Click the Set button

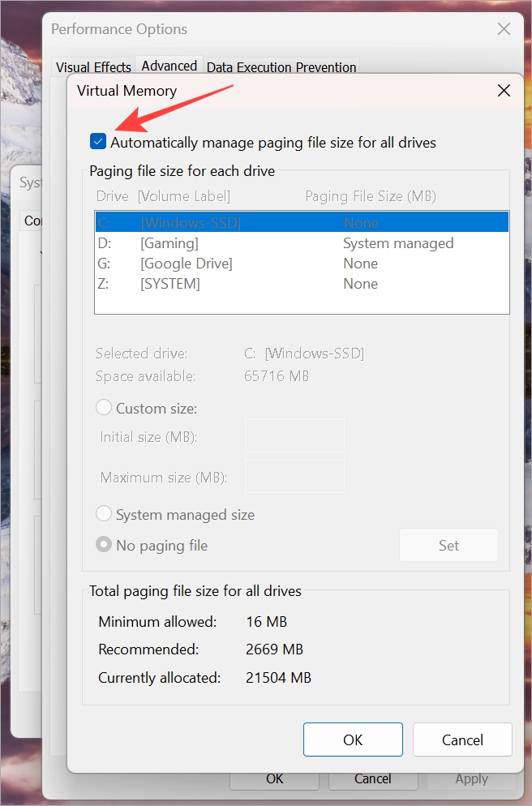pyautogui.click(x=448, y=545)
